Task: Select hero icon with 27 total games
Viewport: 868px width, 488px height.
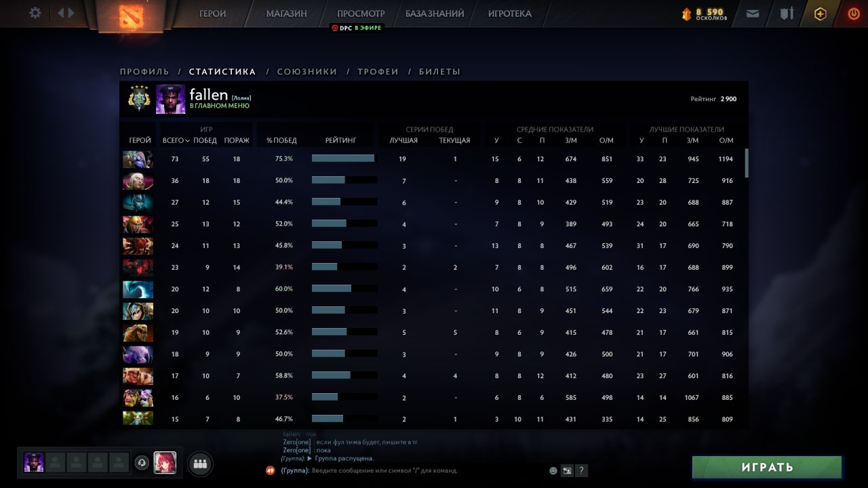Action: 138,203
